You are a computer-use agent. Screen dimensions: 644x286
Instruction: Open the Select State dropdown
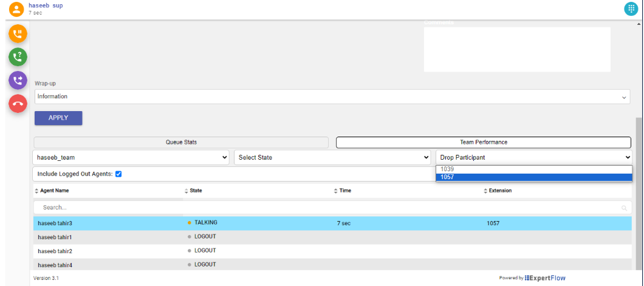coord(332,157)
